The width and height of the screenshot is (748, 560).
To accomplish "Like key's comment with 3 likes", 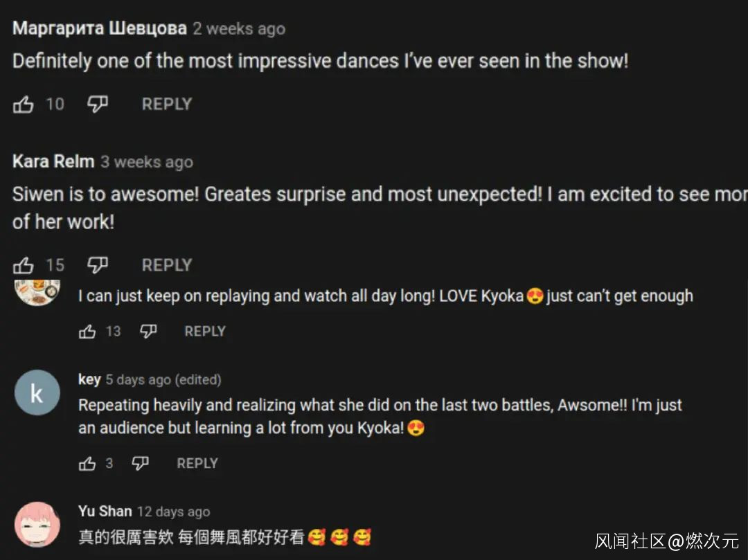I will point(87,463).
